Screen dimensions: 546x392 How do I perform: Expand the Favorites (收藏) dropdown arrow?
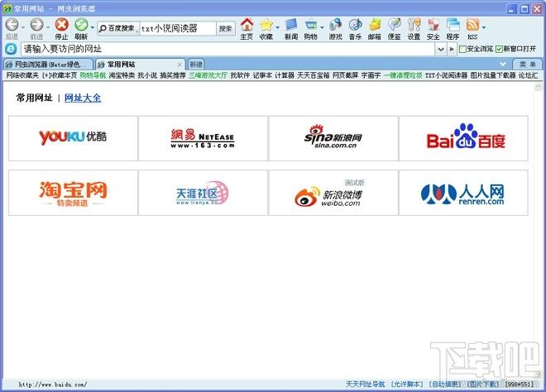277,27
